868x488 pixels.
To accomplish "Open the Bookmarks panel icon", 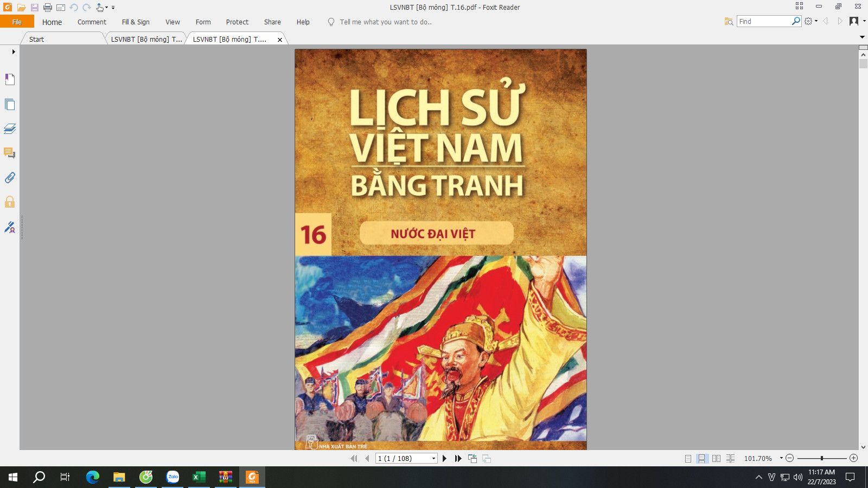I will pos(10,79).
